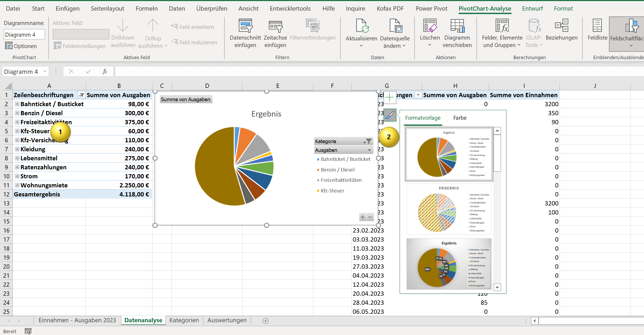Switch to the Einfügen ribbon tab
Image resolution: width=644 pixels, height=335 pixels.
click(x=68, y=8)
